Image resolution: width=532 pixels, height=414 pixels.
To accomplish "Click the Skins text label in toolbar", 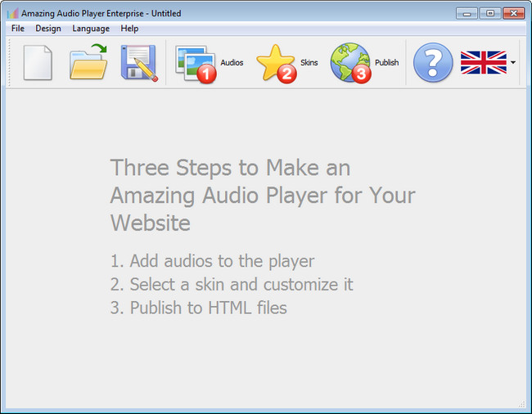I will click(309, 63).
